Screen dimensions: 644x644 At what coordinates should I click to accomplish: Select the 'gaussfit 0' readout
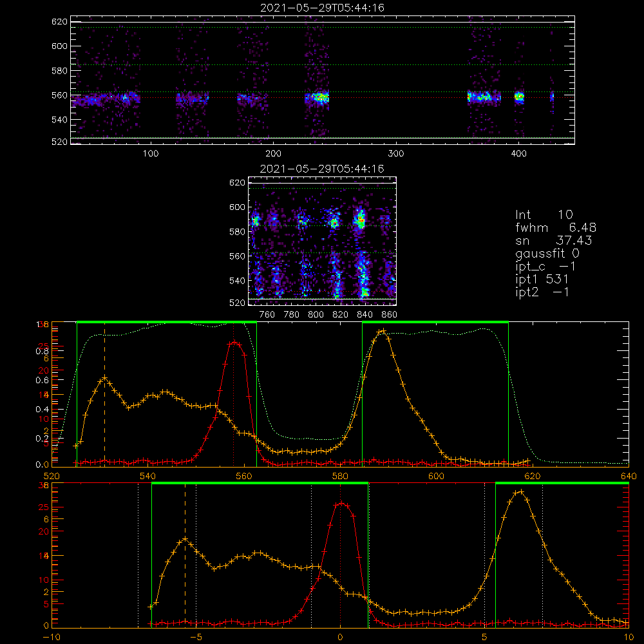tap(547, 254)
